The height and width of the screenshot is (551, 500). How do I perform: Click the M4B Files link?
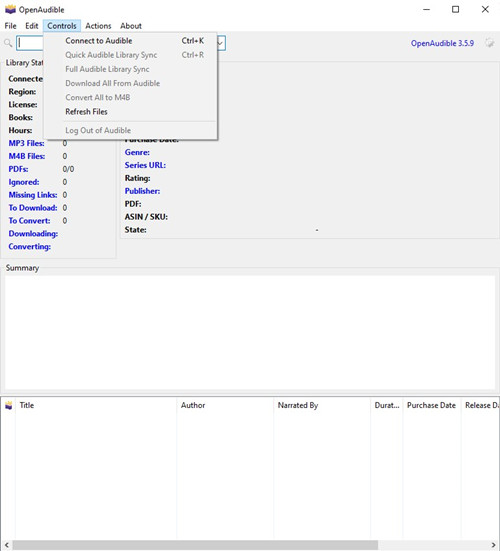coord(27,156)
